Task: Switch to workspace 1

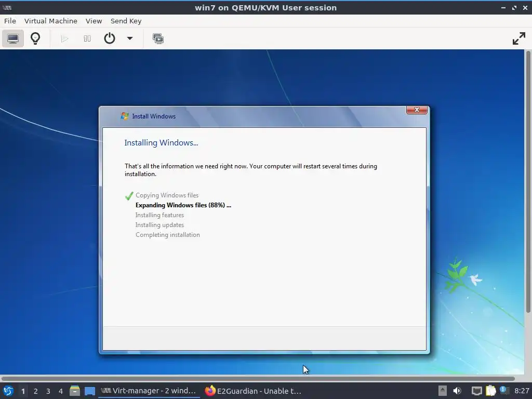Action: click(x=23, y=391)
